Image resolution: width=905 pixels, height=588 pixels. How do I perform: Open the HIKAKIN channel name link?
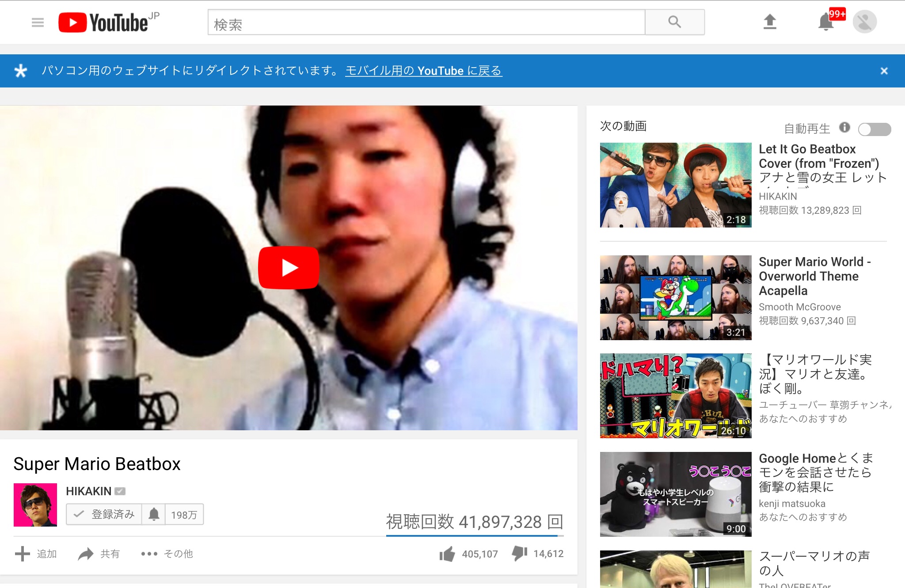point(88,491)
